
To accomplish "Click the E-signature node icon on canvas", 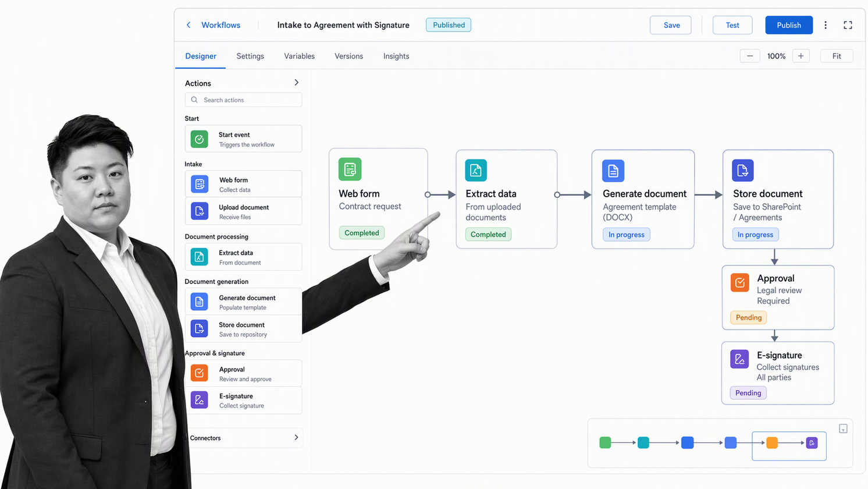I will [739, 359].
